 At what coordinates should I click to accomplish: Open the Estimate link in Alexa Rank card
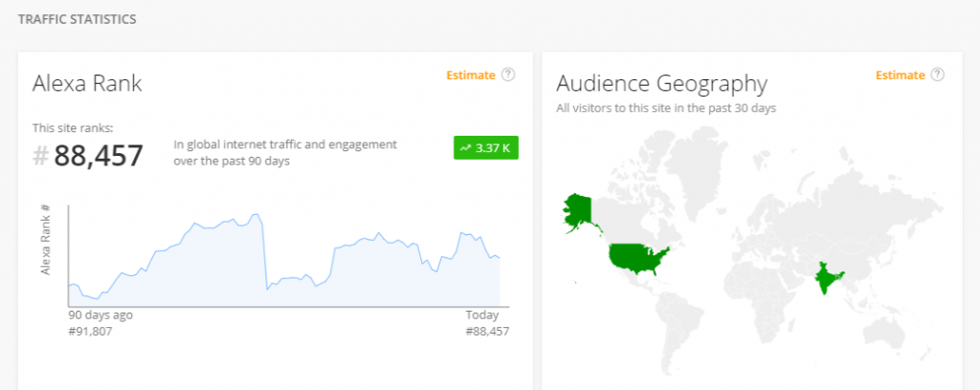[471, 76]
